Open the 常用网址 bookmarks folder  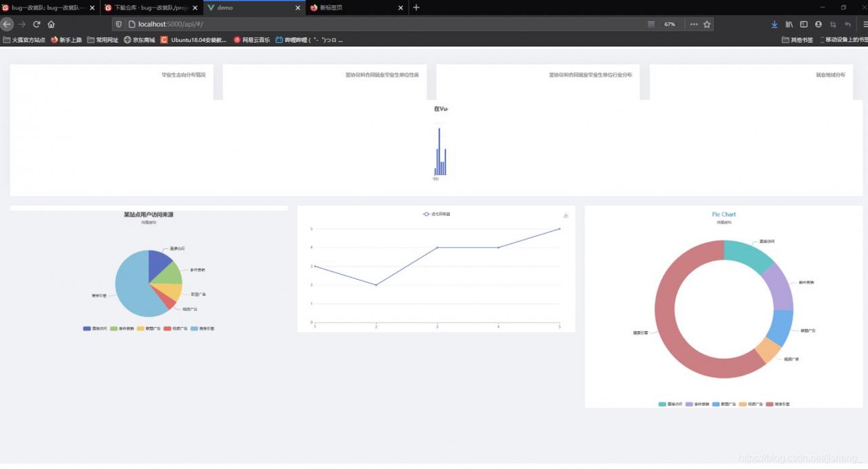[102, 40]
